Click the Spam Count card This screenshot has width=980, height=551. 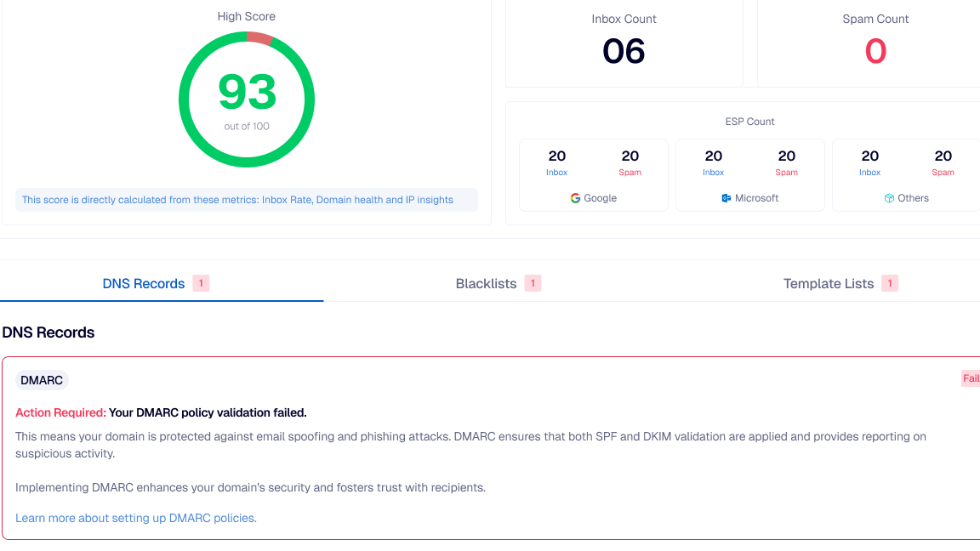875,43
